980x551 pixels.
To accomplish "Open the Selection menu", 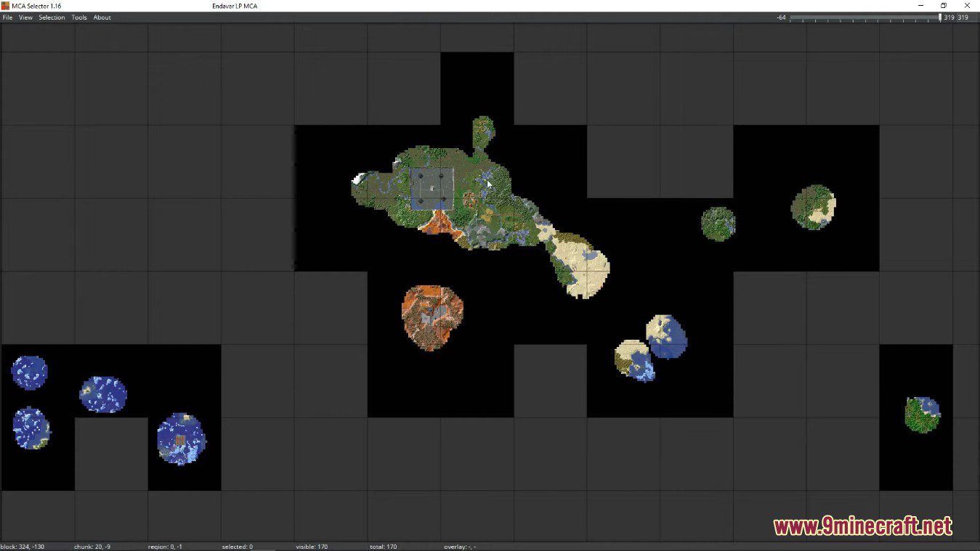I will click(x=51, y=17).
